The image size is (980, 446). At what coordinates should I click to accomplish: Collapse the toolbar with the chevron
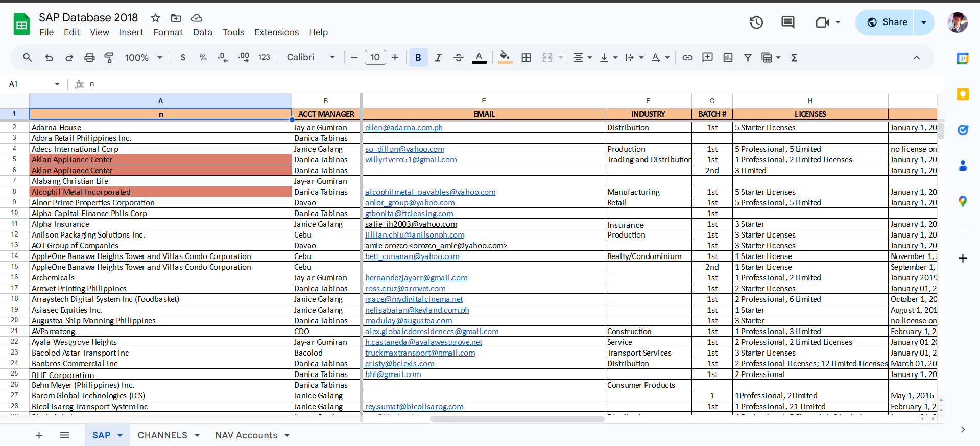click(917, 58)
